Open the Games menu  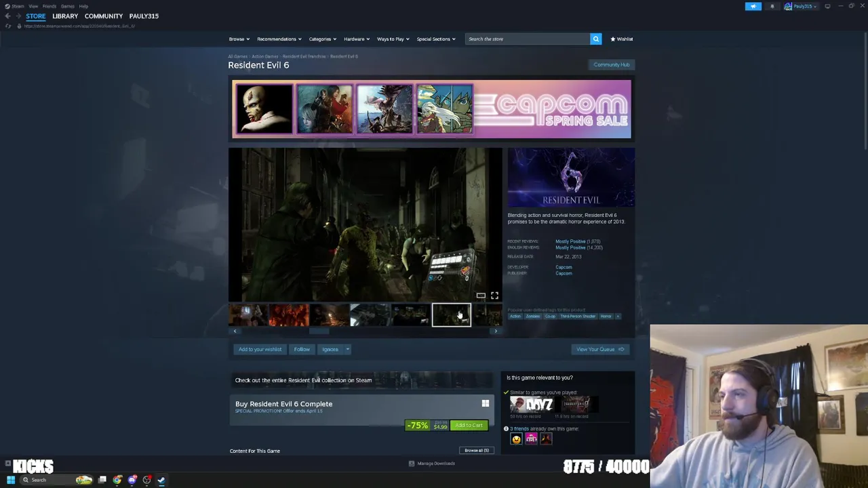pyautogui.click(x=68, y=6)
